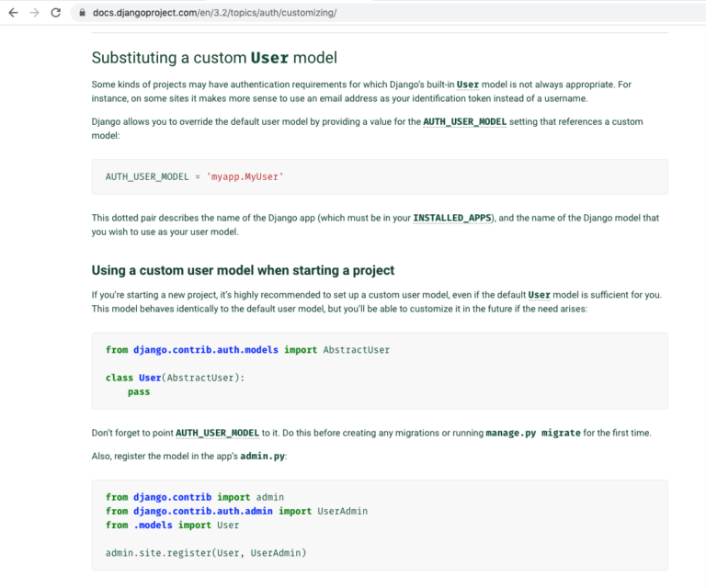Click 'AUTH_USER_MODEL' variable in first code block
The width and height of the screenshot is (706, 588).
[147, 176]
